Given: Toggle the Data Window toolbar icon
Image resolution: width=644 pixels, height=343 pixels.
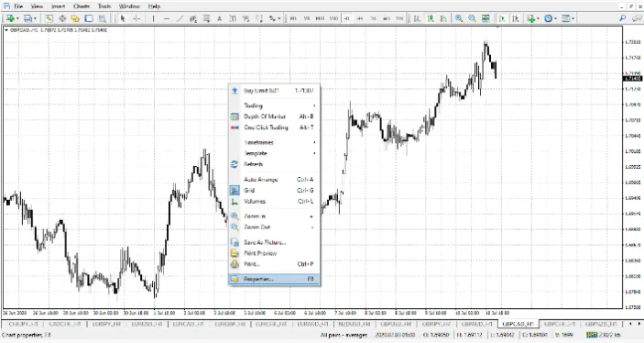Looking at the screenshot, I should tap(62, 18).
